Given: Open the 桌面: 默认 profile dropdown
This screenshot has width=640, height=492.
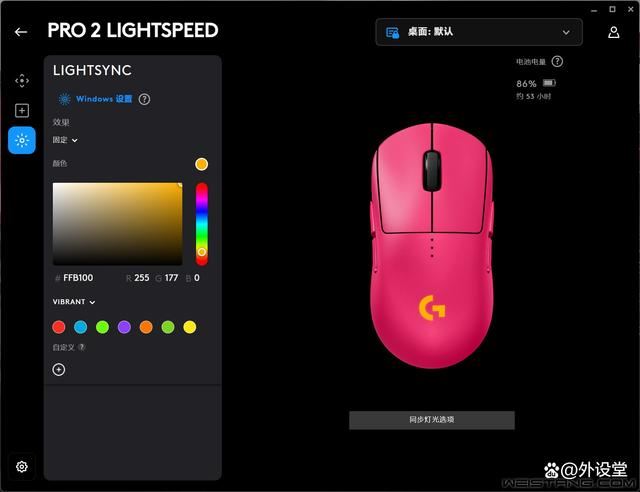Looking at the screenshot, I should (x=479, y=32).
